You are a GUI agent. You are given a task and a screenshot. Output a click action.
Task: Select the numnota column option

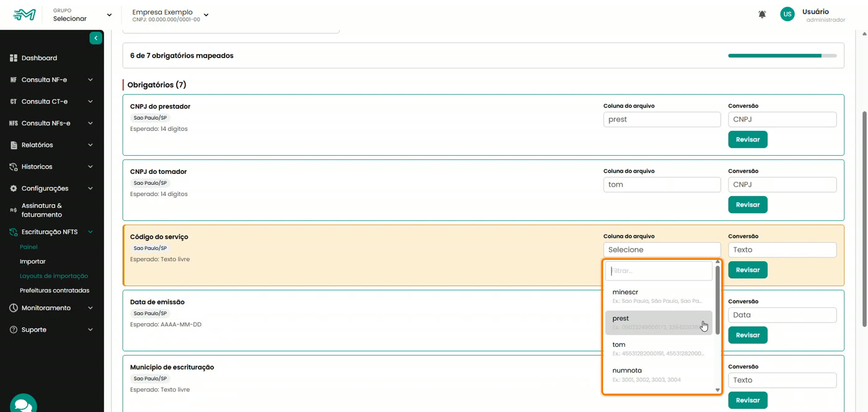pyautogui.click(x=658, y=375)
